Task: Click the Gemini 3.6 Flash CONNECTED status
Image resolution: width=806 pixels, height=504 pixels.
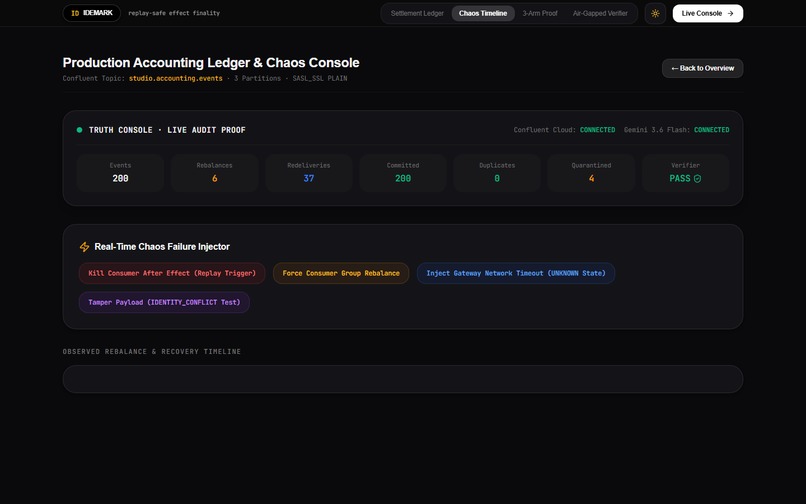Action: click(711, 130)
